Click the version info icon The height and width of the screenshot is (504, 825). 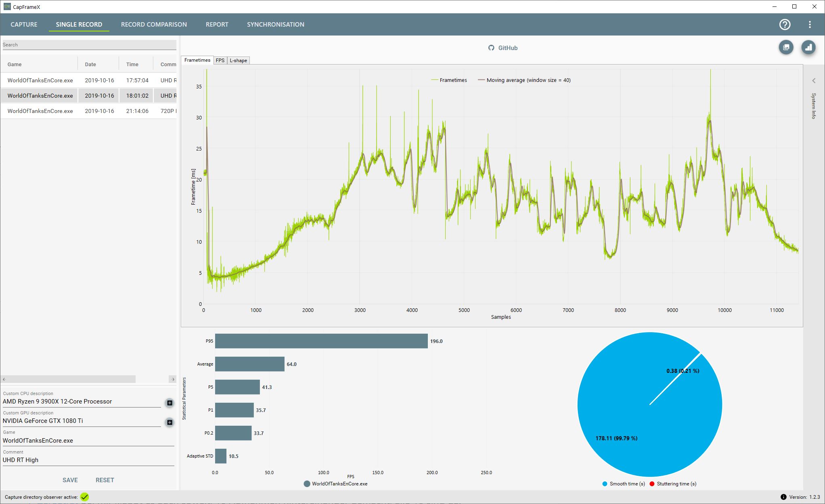click(783, 497)
